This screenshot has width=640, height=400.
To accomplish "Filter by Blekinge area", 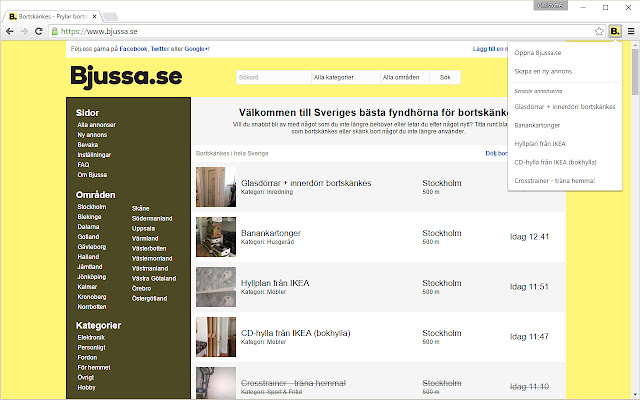I will click(x=89, y=217).
